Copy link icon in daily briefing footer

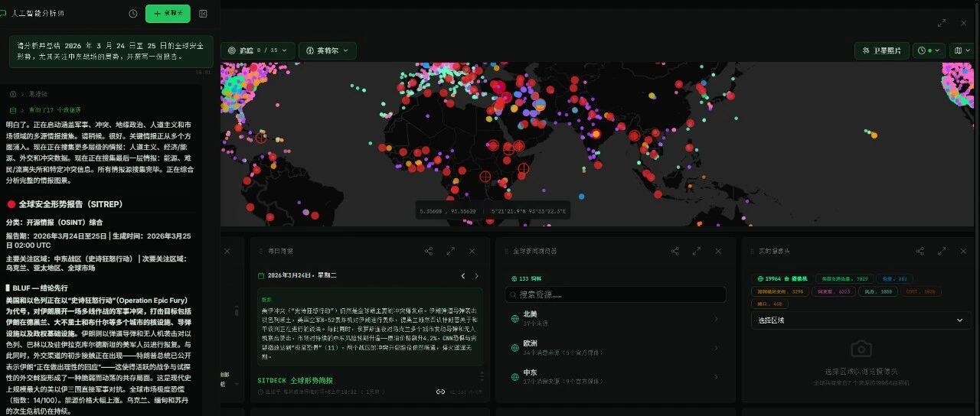click(x=440, y=392)
